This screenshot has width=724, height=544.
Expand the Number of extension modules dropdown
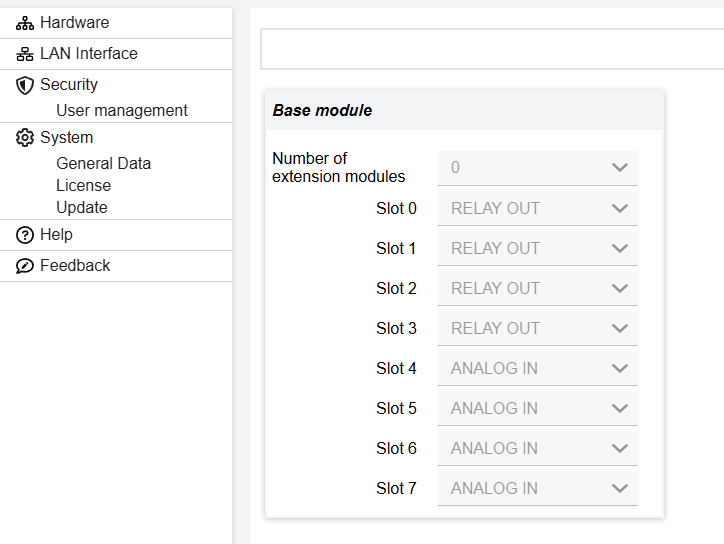(537, 168)
